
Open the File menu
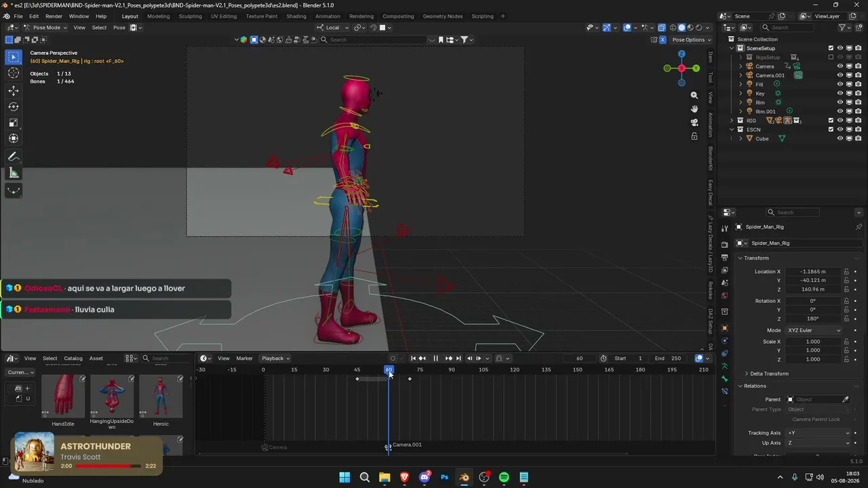[x=18, y=16]
